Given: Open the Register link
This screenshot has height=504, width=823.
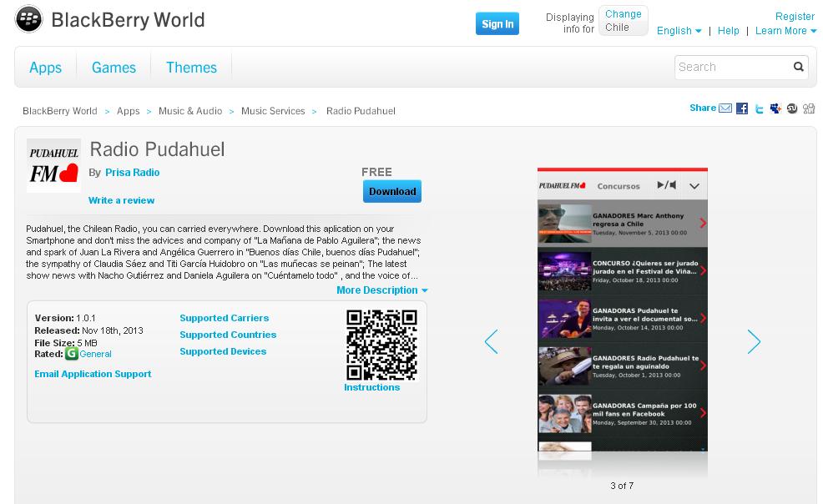Looking at the screenshot, I should pos(795,16).
